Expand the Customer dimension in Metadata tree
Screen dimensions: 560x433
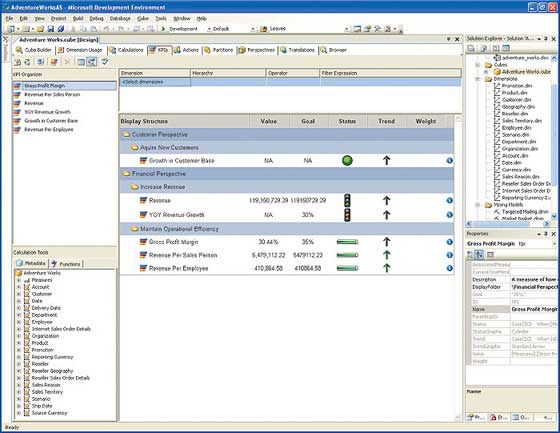(x=19, y=294)
